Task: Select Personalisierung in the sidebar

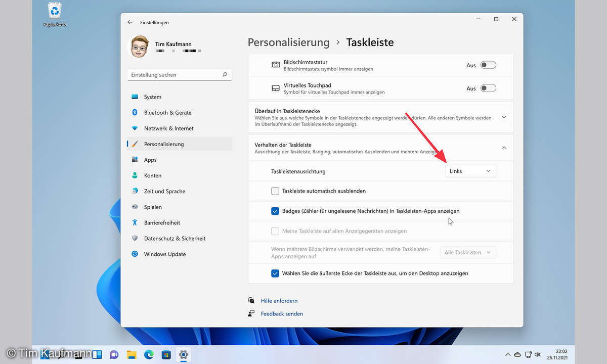Action: [180, 144]
